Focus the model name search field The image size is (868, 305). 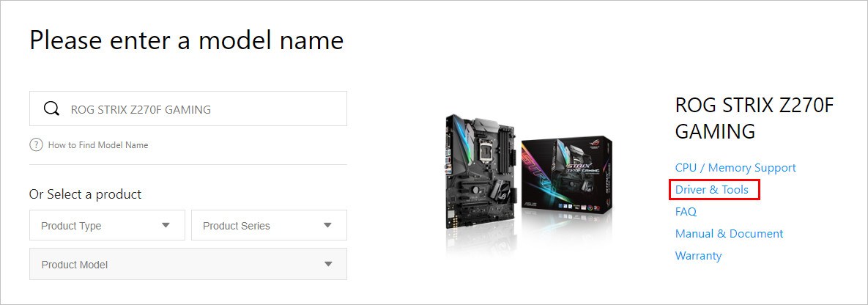pyautogui.click(x=188, y=109)
